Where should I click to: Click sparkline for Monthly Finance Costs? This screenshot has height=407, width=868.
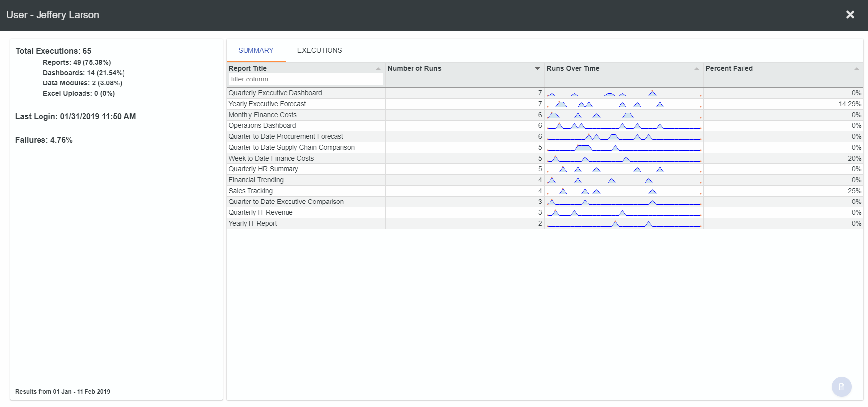click(x=624, y=115)
